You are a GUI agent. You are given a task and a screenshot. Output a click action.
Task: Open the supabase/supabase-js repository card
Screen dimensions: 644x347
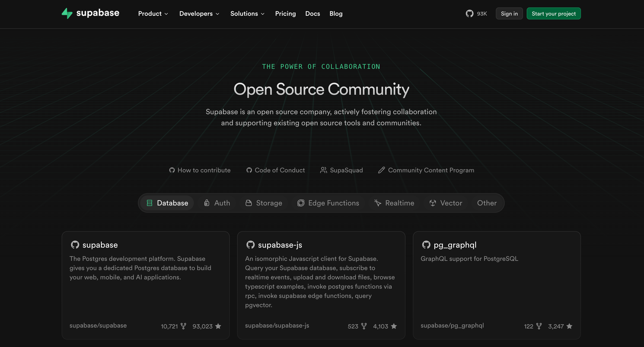pyautogui.click(x=321, y=285)
